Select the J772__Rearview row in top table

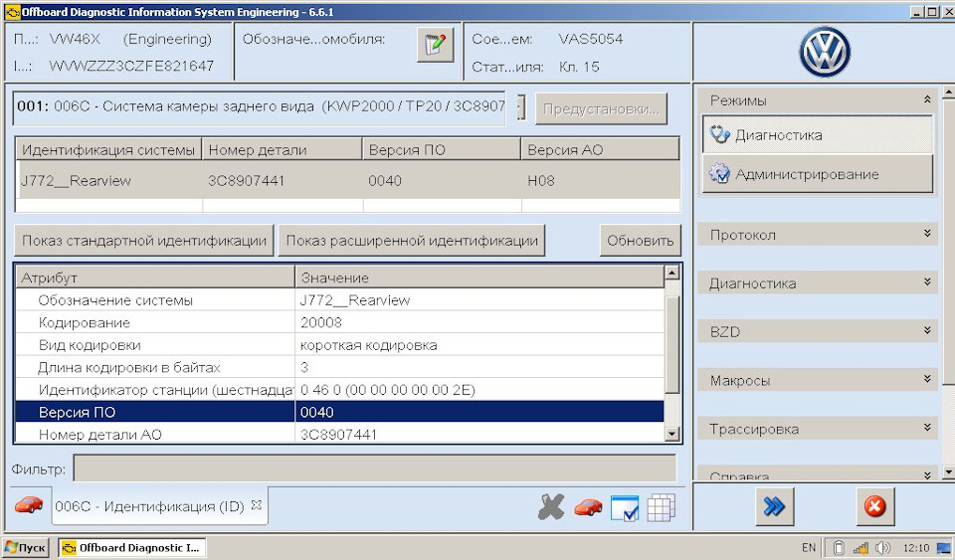tap(347, 181)
